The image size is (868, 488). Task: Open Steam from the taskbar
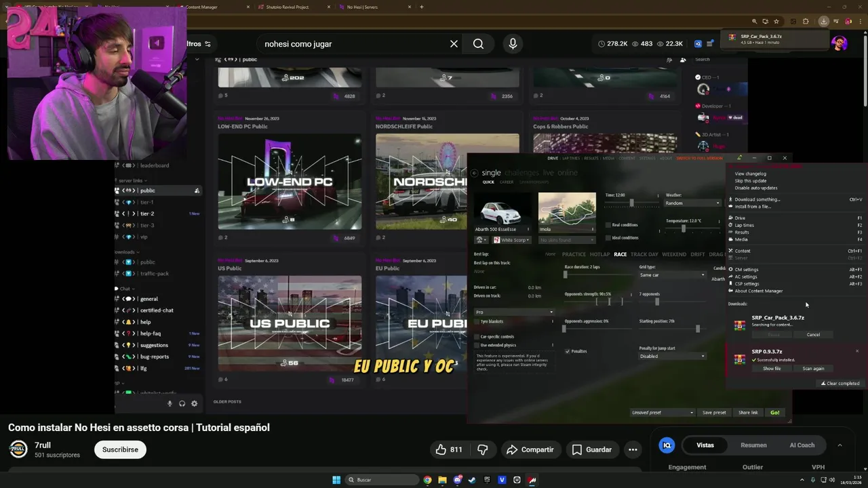tap(472, 480)
